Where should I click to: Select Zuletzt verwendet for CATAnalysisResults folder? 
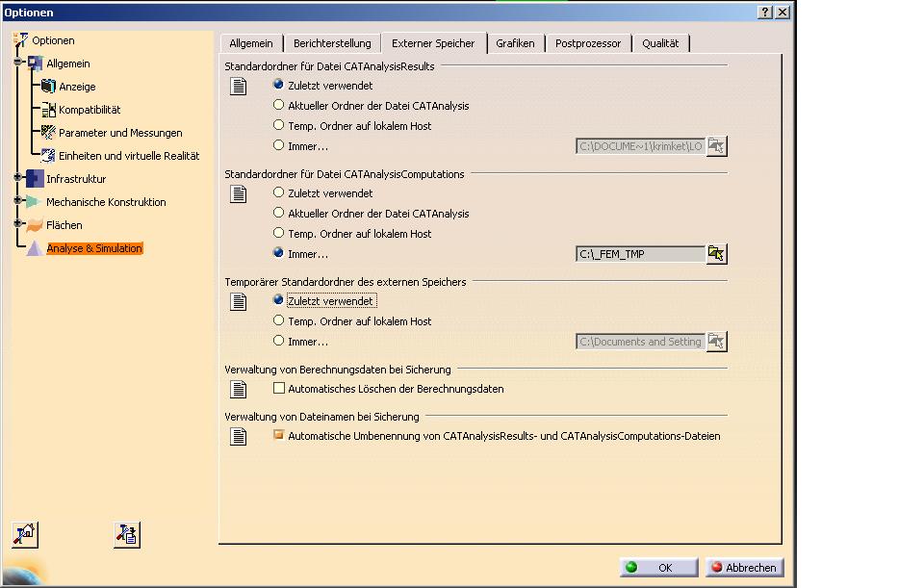279,85
